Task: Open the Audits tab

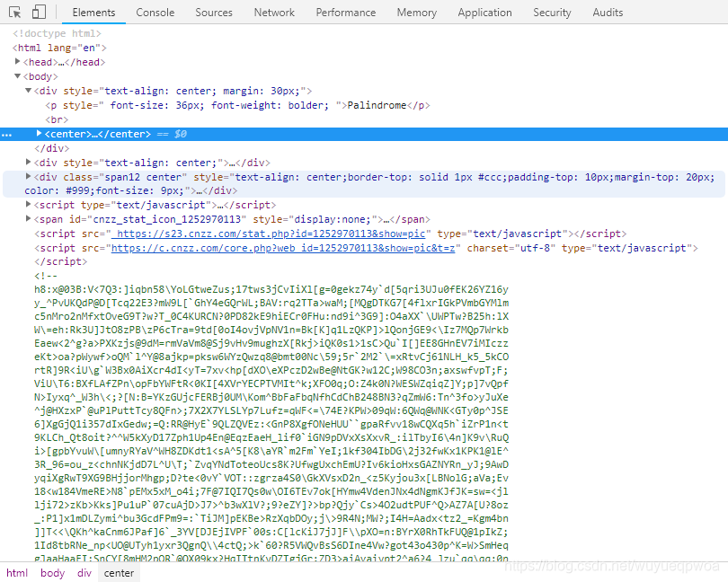Action: 608,13
